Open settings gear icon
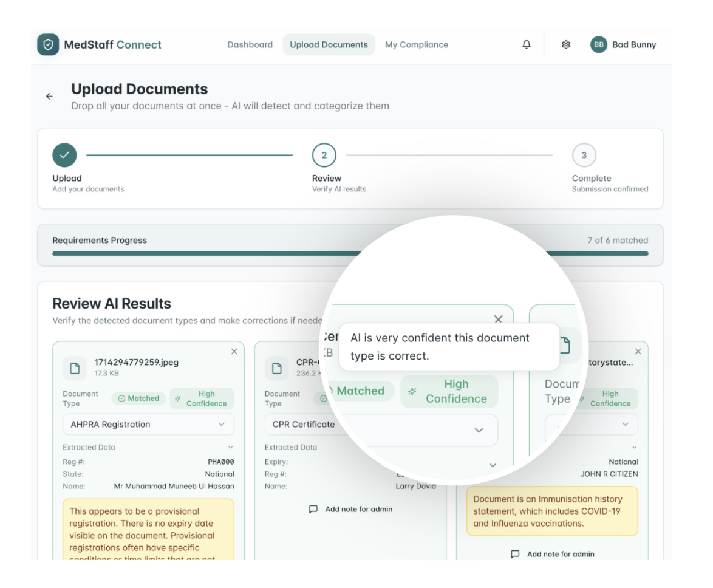This screenshot has width=713, height=588. click(x=565, y=44)
